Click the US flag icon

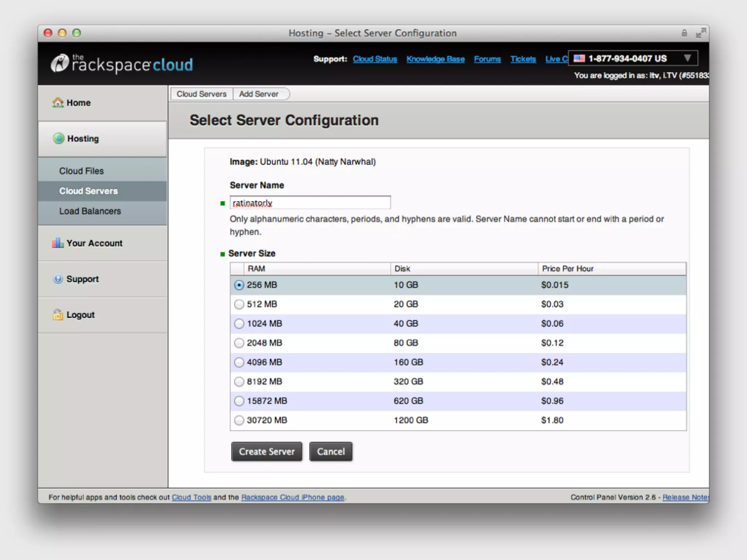tap(579, 58)
